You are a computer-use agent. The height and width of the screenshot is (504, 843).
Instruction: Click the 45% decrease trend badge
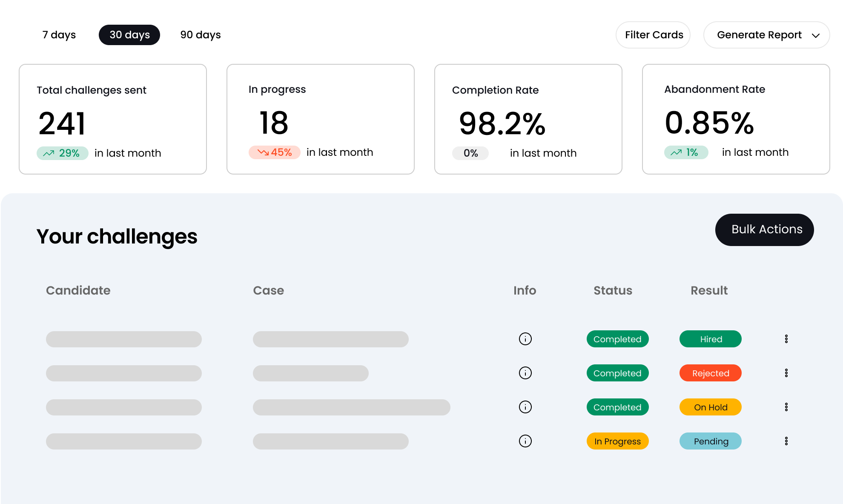click(275, 152)
